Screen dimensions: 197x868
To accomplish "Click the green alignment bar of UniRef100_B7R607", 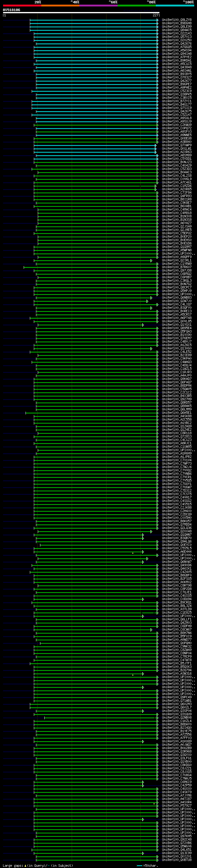I will tap(91, 268).
